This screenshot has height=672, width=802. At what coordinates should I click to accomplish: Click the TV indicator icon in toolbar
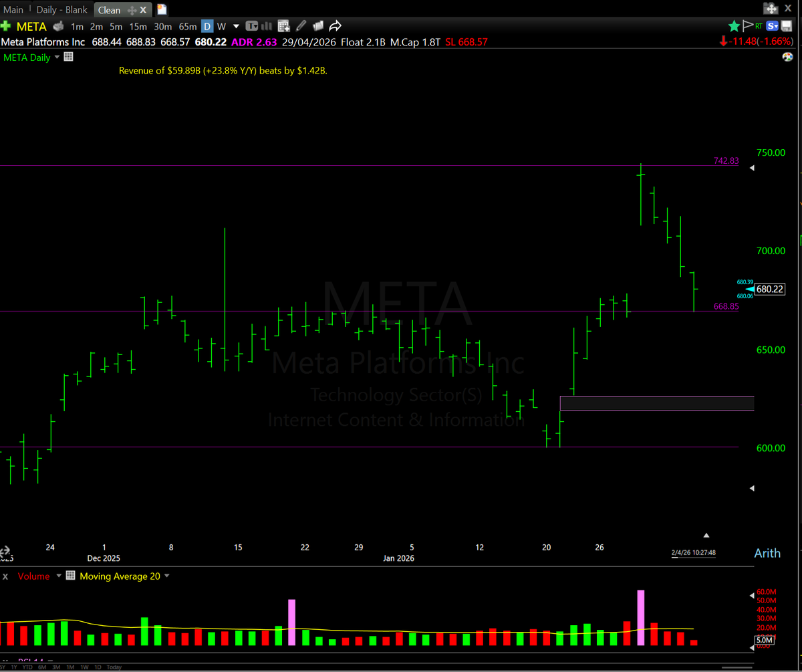pyautogui.click(x=251, y=26)
